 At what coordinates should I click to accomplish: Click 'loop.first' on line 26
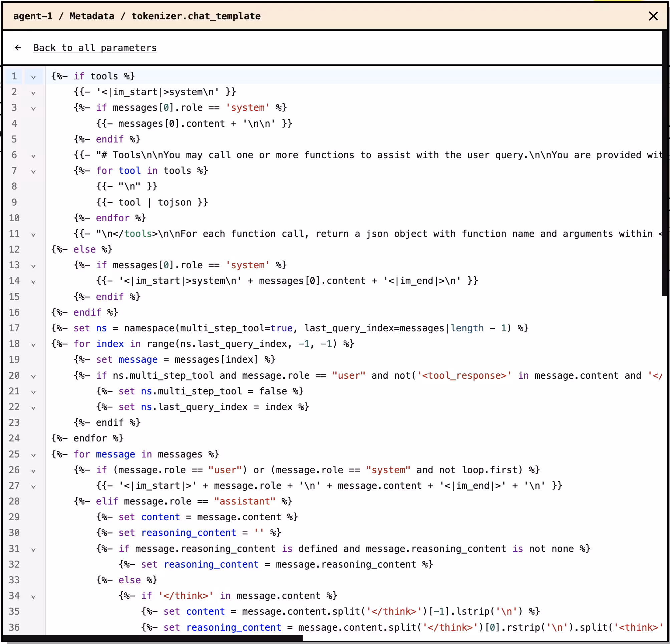pyautogui.click(x=489, y=470)
